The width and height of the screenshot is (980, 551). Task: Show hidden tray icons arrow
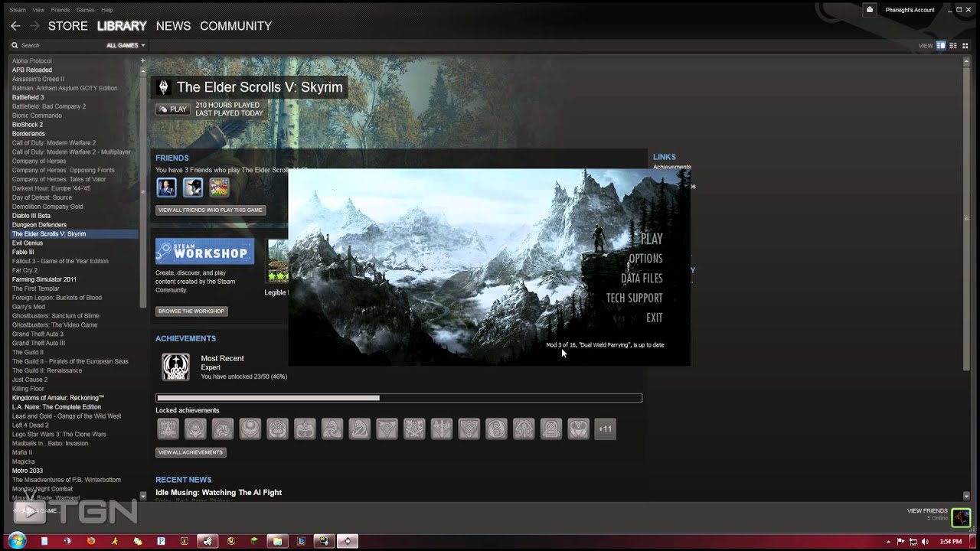888,541
